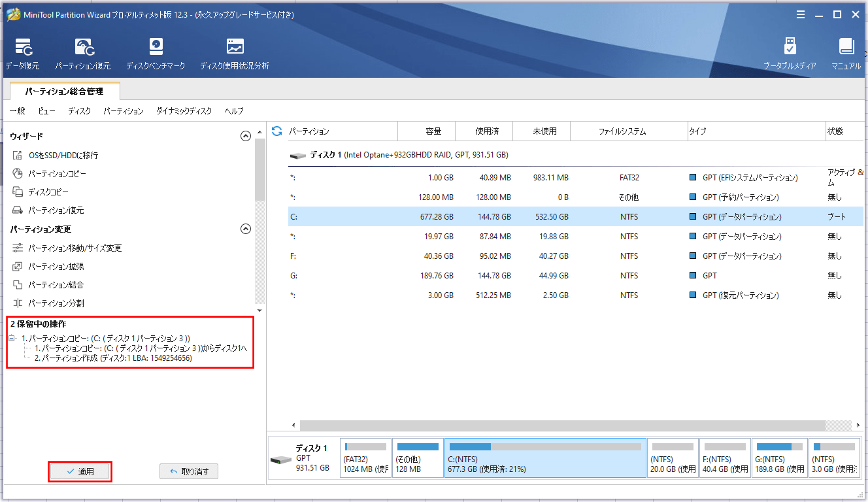
Task: Sort by ファイルシステム column header
Action: click(x=629, y=131)
